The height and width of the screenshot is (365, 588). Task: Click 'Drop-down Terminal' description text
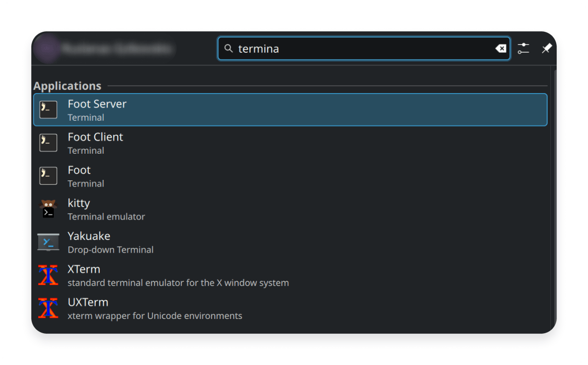[111, 250]
